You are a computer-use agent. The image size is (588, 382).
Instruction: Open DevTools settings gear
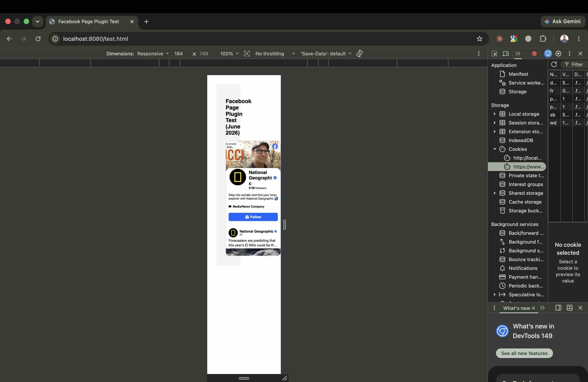point(558,54)
